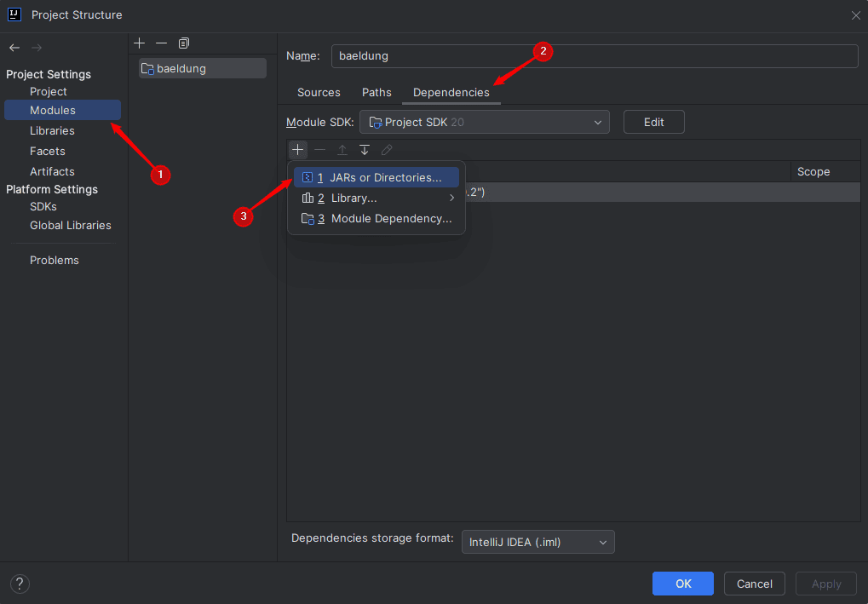
Task: Select Libraries in Project Settings
Action: point(52,130)
